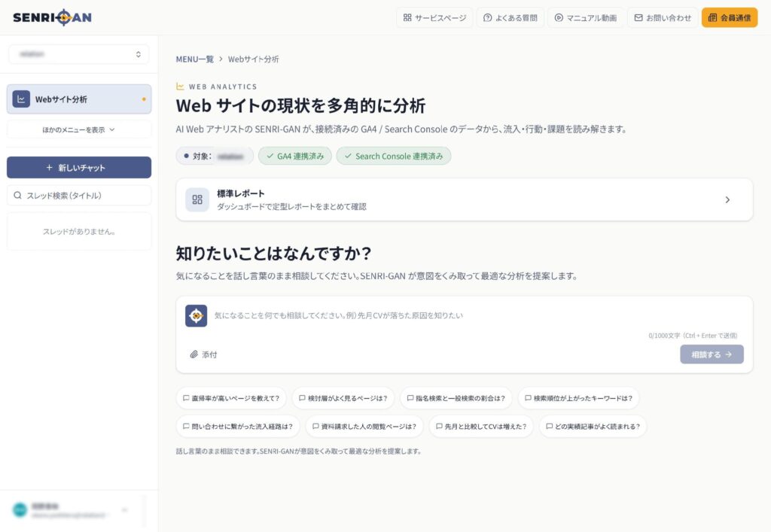Expand the account menu chevron at bottom
The height and width of the screenshot is (532, 771).
124,510
